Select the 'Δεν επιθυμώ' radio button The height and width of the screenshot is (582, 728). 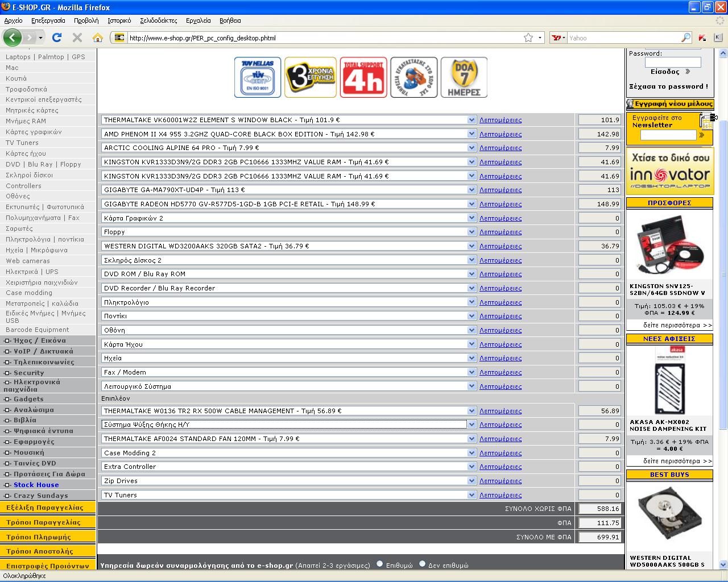point(422,564)
